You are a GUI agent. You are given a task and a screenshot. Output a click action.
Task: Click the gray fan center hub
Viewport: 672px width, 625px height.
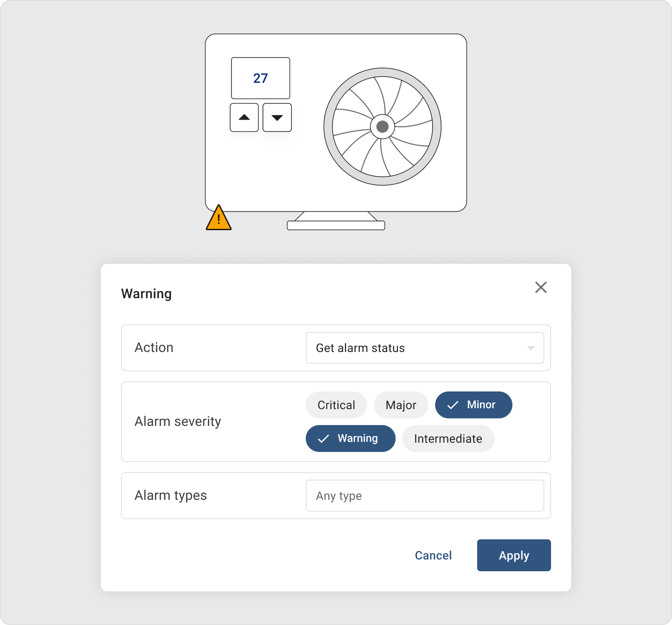pyautogui.click(x=382, y=126)
